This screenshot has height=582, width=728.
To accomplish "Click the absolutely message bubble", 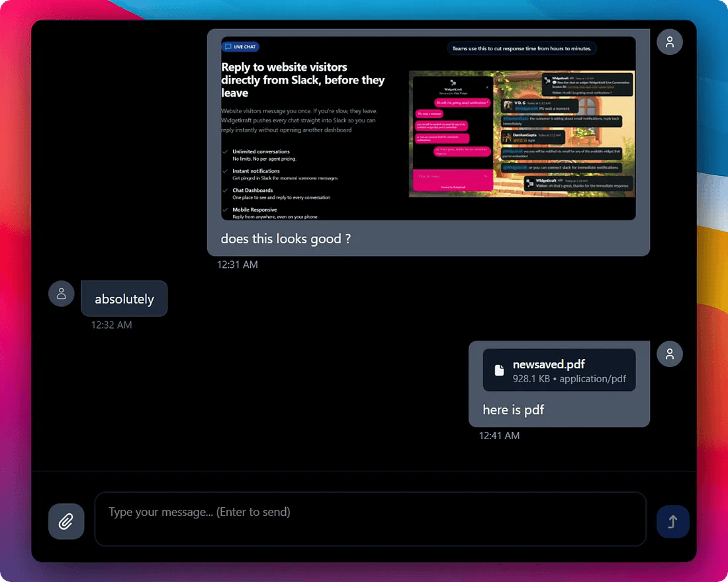I will click(124, 298).
